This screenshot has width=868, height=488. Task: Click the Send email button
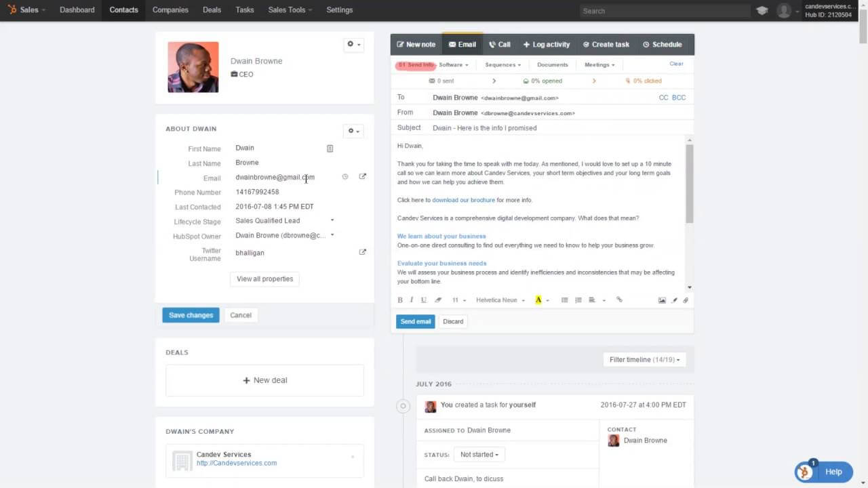click(415, 321)
